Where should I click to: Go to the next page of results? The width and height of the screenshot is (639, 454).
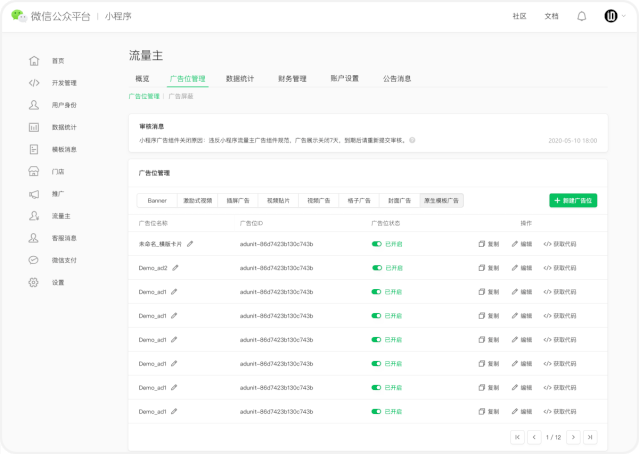point(573,437)
